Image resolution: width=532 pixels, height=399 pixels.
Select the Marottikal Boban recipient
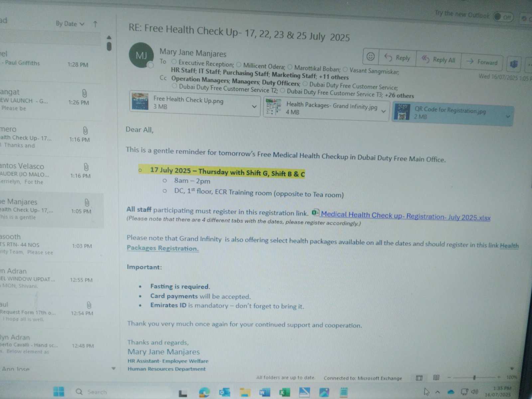[x=317, y=68]
